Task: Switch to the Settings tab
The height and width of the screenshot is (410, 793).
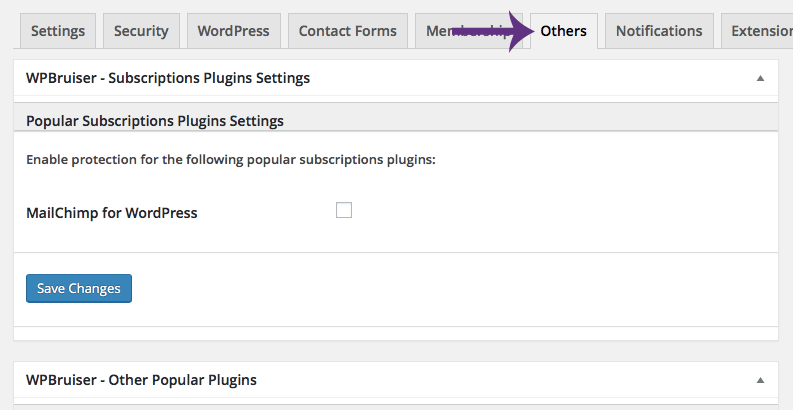Action: (58, 31)
